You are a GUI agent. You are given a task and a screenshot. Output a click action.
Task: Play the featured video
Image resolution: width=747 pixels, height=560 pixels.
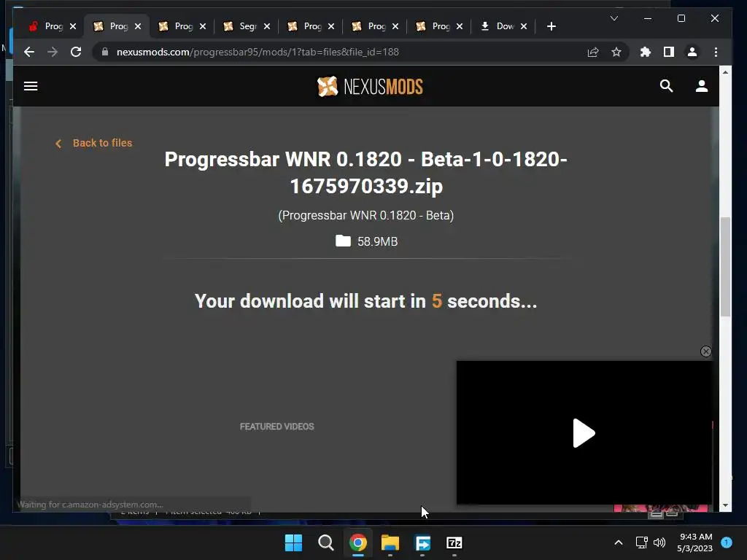pyautogui.click(x=584, y=433)
